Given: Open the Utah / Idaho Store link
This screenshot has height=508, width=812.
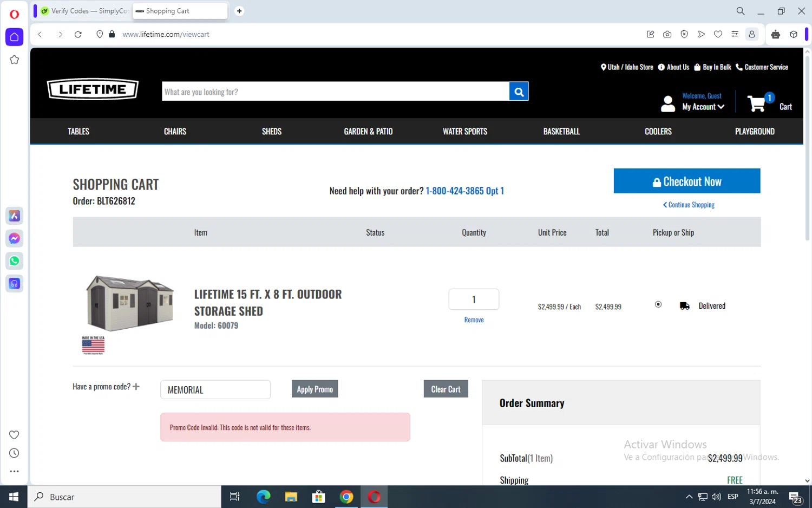Looking at the screenshot, I should (627, 67).
